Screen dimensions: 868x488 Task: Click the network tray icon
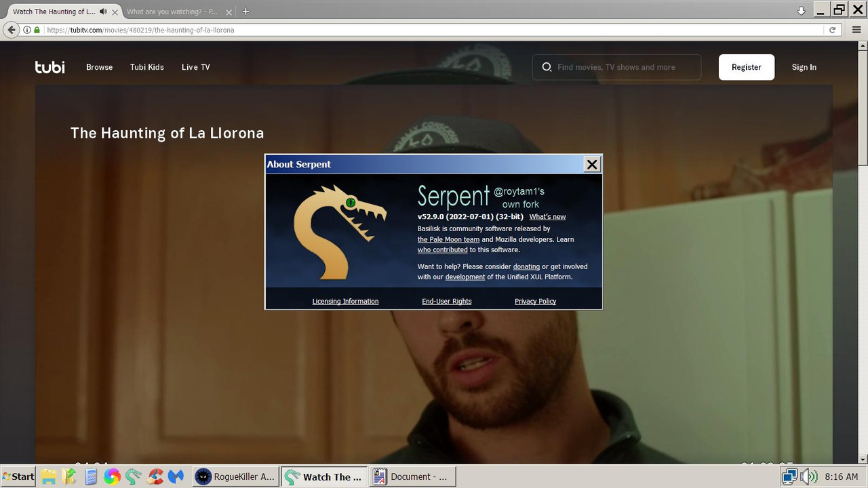click(x=789, y=476)
